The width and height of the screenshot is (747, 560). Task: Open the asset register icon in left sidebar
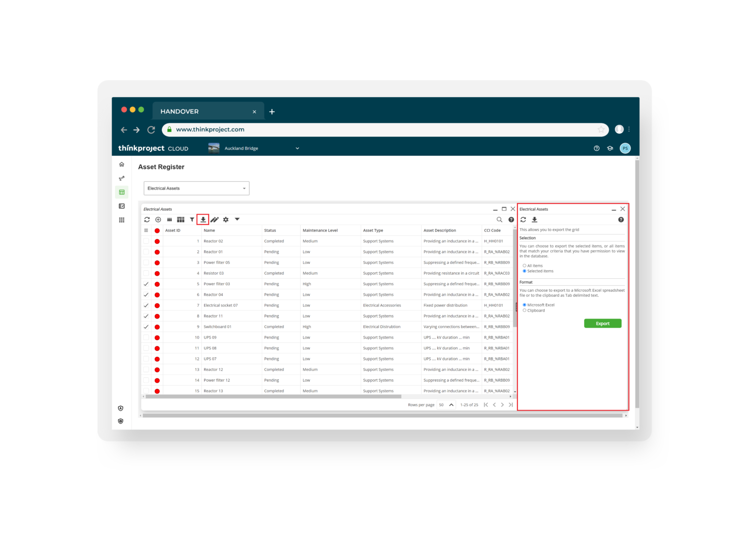122,192
